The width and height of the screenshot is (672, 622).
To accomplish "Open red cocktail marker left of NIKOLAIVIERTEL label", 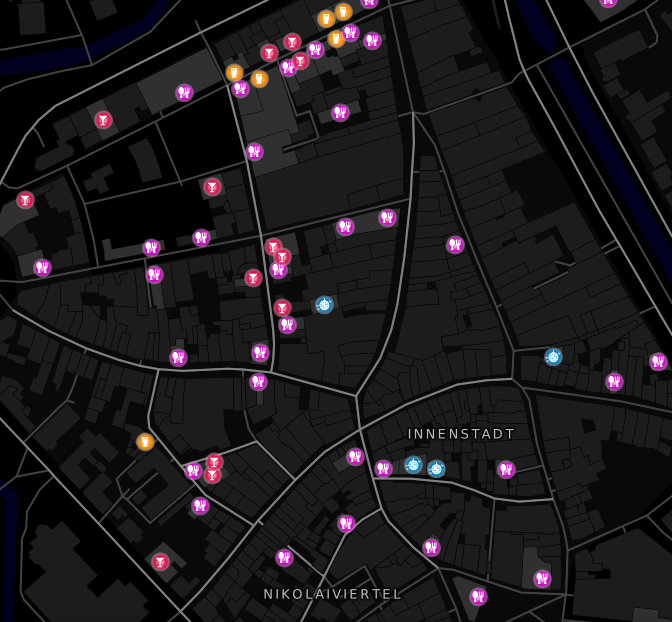I will [160, 562].
